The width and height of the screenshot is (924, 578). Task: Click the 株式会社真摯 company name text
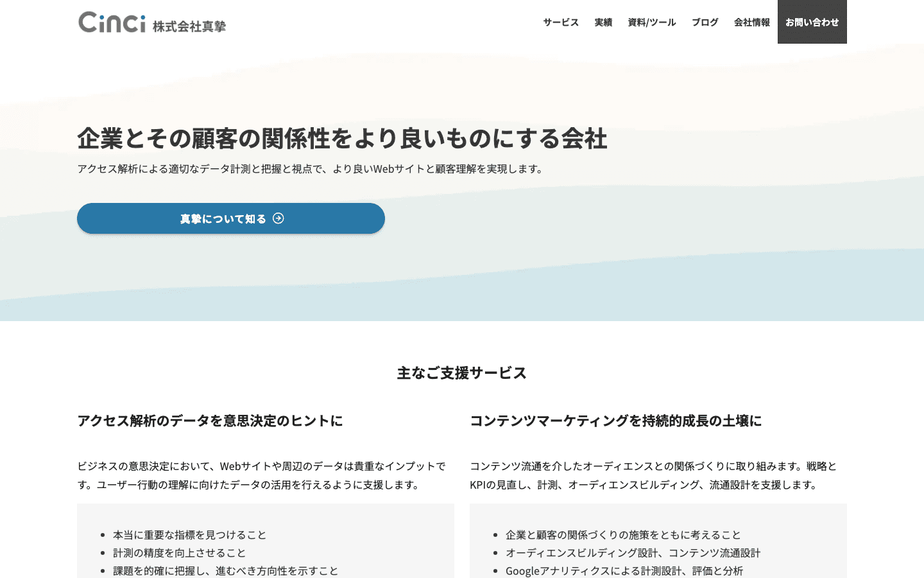coord(189,26)
